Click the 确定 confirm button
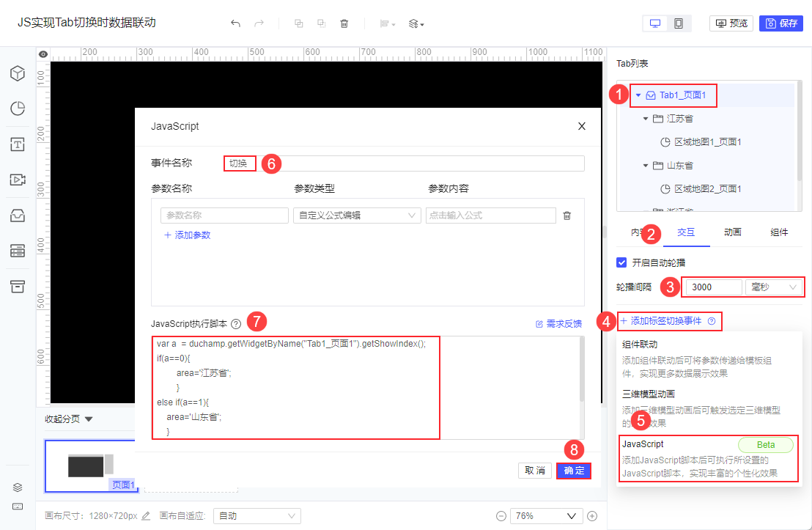Image resolution: width=812 pixels, height=530 pixels. [574, 471]
